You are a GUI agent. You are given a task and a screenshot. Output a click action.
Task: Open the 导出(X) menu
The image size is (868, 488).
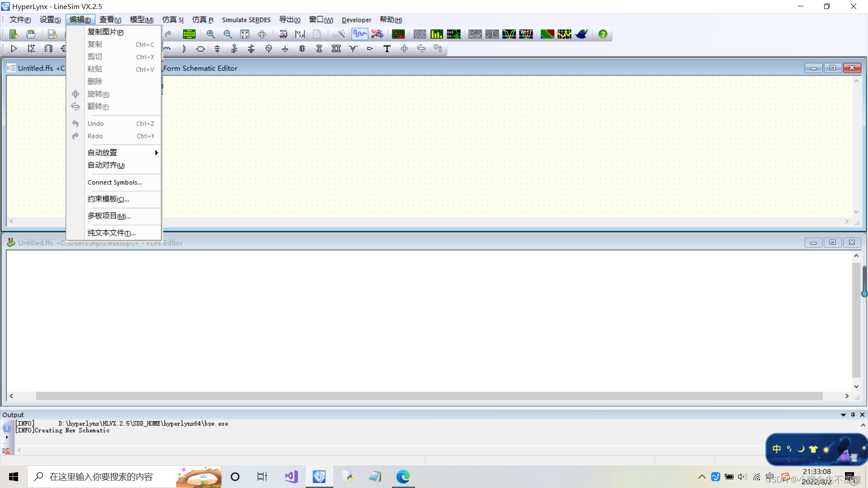(290, 19)
